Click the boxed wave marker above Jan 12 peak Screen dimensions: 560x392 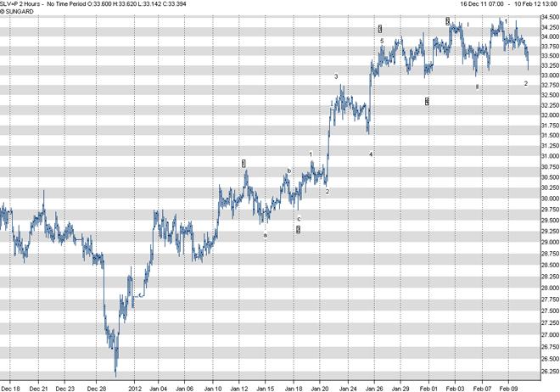[x=244, y=162]
